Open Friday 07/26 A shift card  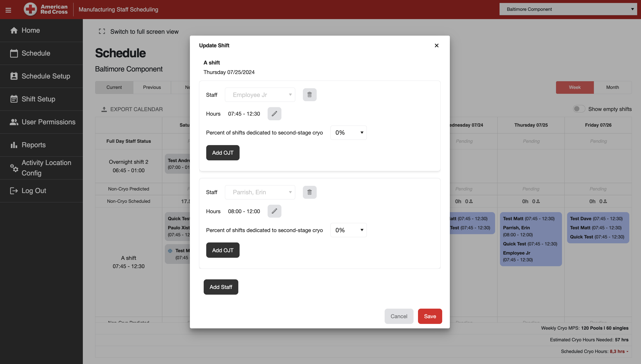[x=598, y=227]
